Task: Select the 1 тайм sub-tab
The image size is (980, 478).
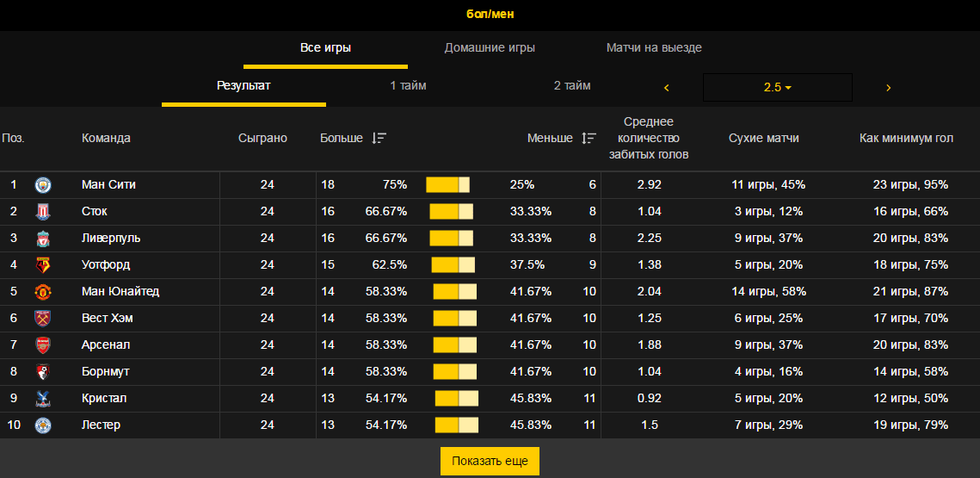Action: 408,86
